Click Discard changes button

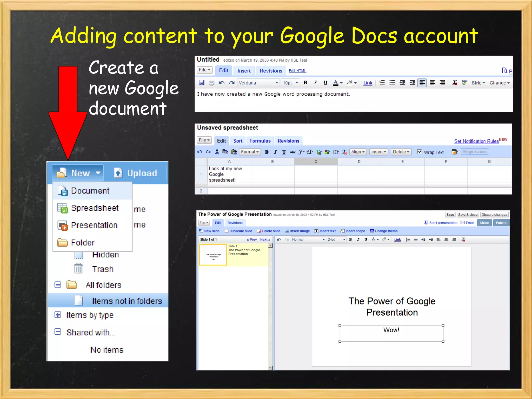[494, 215]
